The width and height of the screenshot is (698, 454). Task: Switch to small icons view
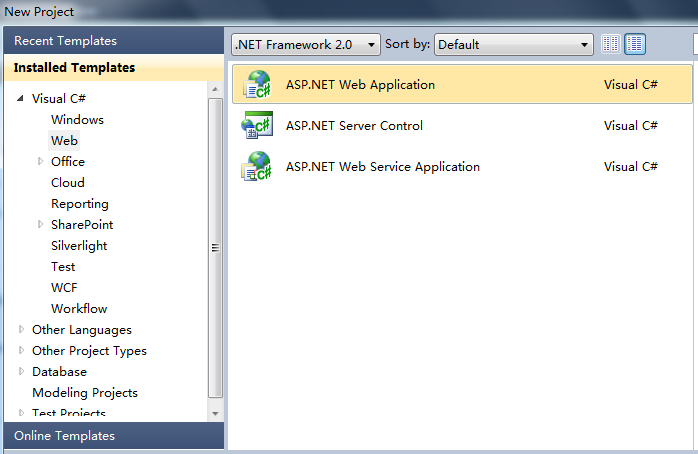(x=611, y=44)
